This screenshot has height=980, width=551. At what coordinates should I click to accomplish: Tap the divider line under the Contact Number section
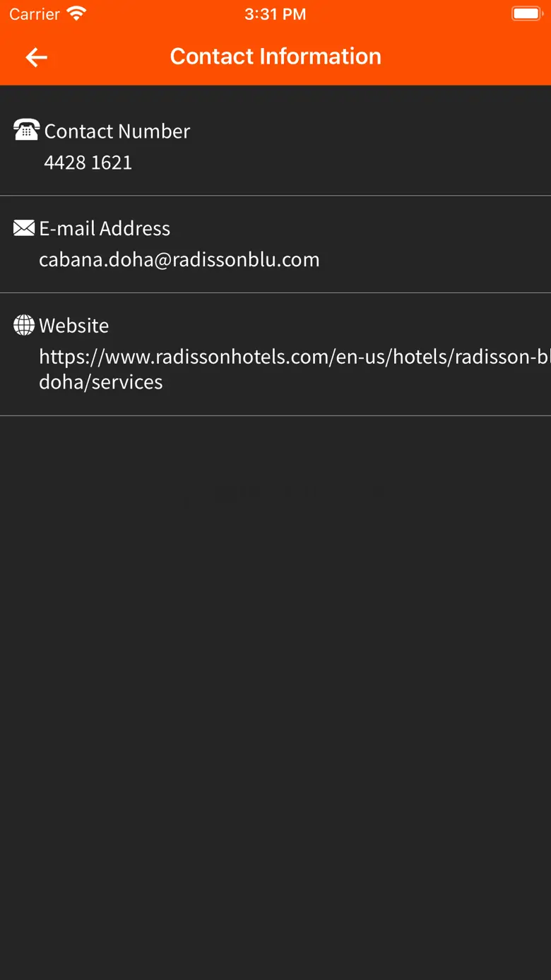[275, 195]
